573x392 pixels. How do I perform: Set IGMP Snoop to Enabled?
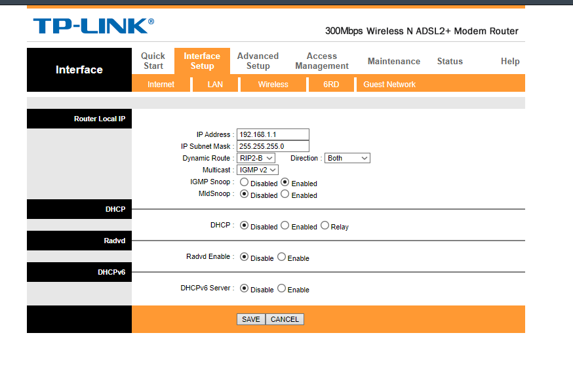point(285,182)
